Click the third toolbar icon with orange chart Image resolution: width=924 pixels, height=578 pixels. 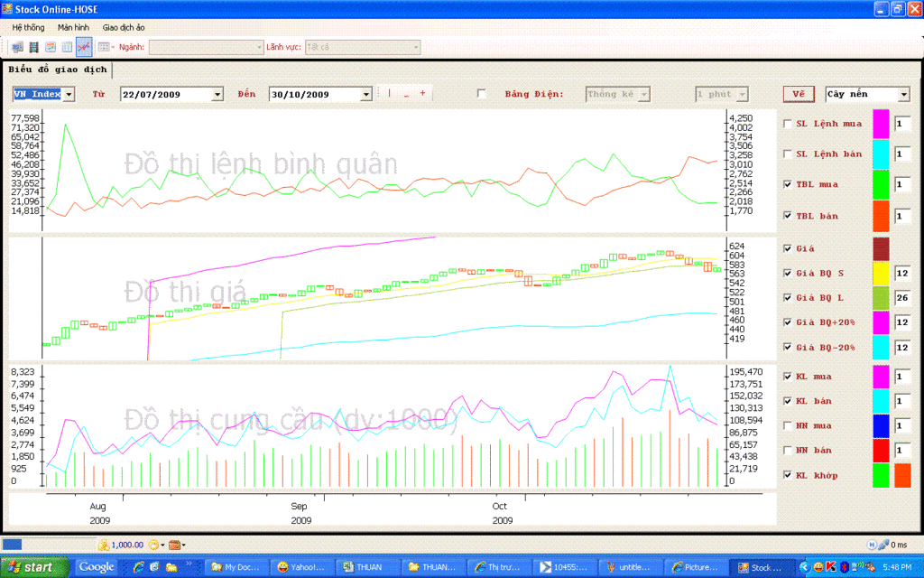[51, 47]
